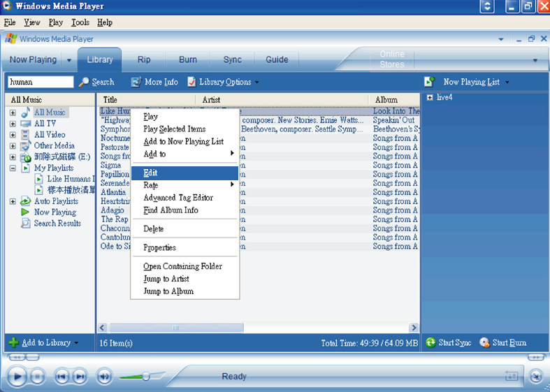Click in the search field containing 'human'
Image resolution: width=550 pixels, height=392 pixels.
(41, 82)
